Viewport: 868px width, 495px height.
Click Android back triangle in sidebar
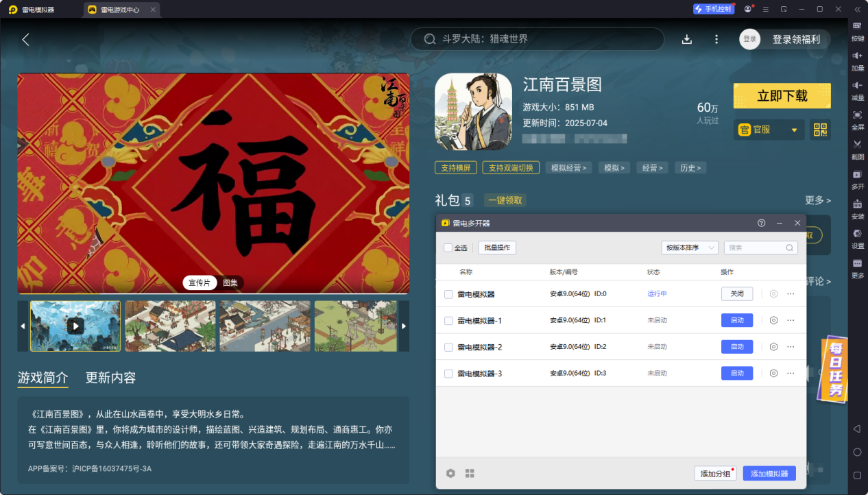click(857, 428)
